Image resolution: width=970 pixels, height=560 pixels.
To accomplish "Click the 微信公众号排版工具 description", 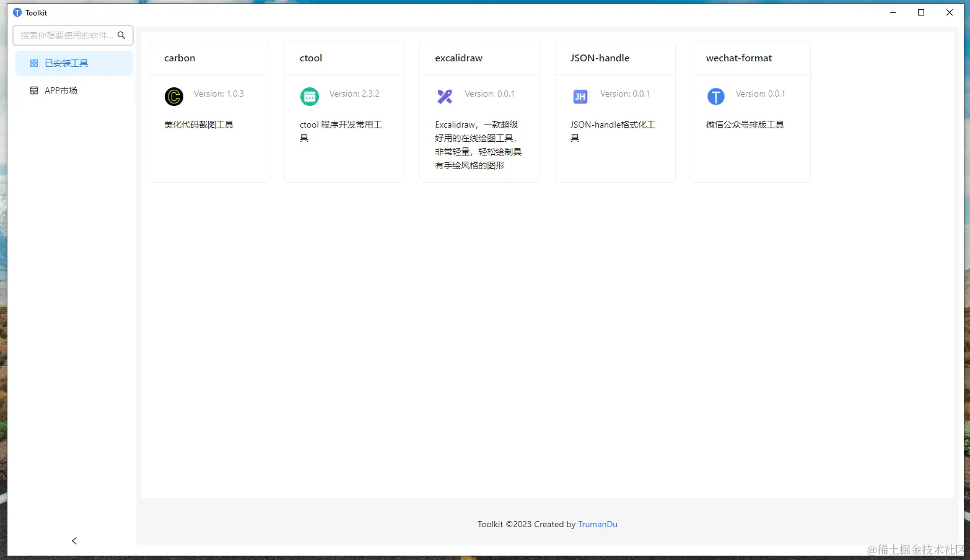I will tap(745, 125).
